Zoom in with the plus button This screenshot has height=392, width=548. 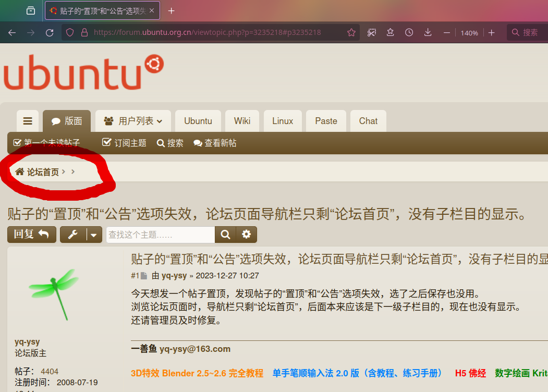tap(491, 33)
